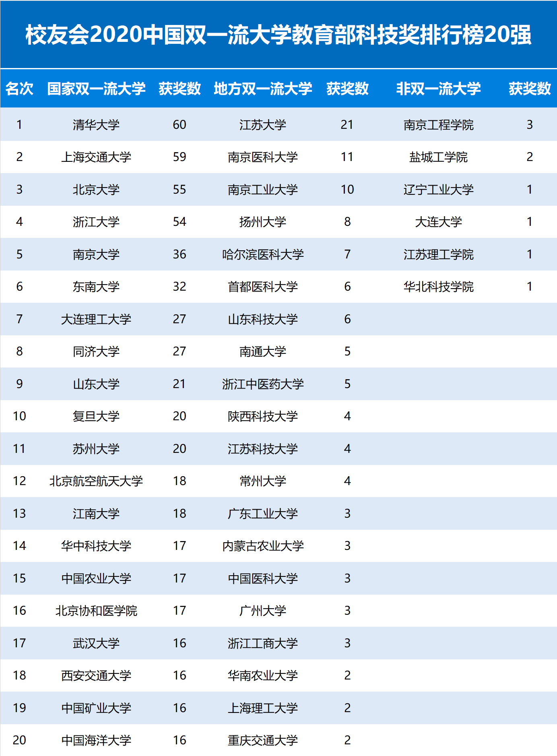Click the cell 南通大学
Image resolution: width=557 pixels, height=756 pixels.
coord(263,351)
